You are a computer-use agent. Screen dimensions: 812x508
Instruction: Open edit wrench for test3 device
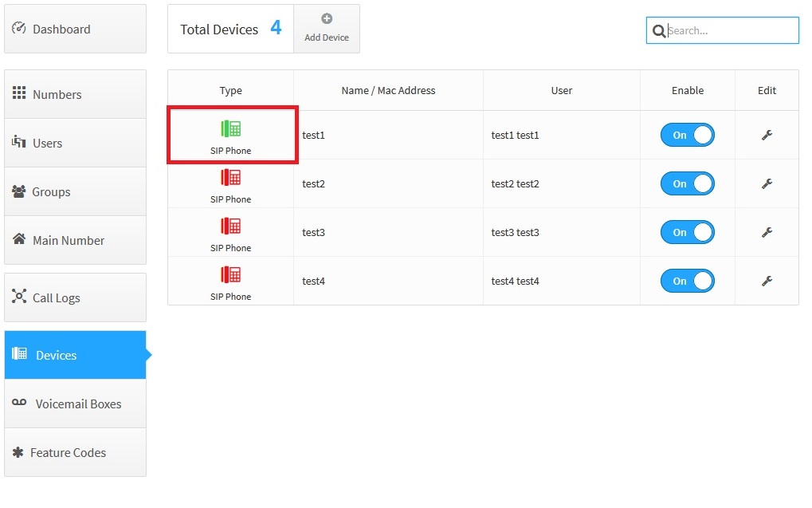click(767, 232)
